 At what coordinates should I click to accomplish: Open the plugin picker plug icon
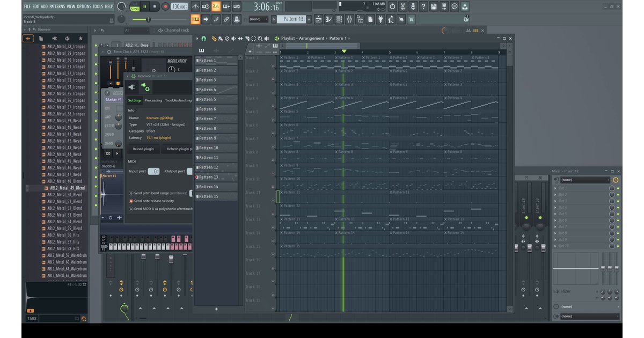(380, 19)
